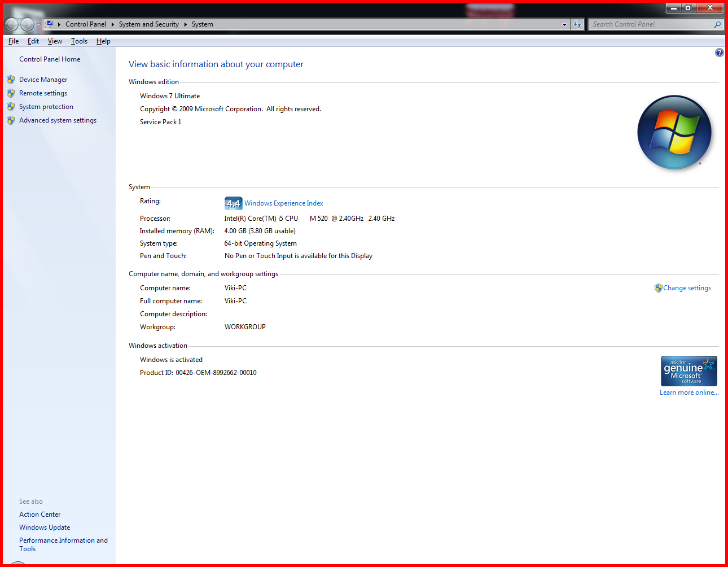Open Help via the blue question mark icon
The image size is (728, 567).
coord(719,53)
